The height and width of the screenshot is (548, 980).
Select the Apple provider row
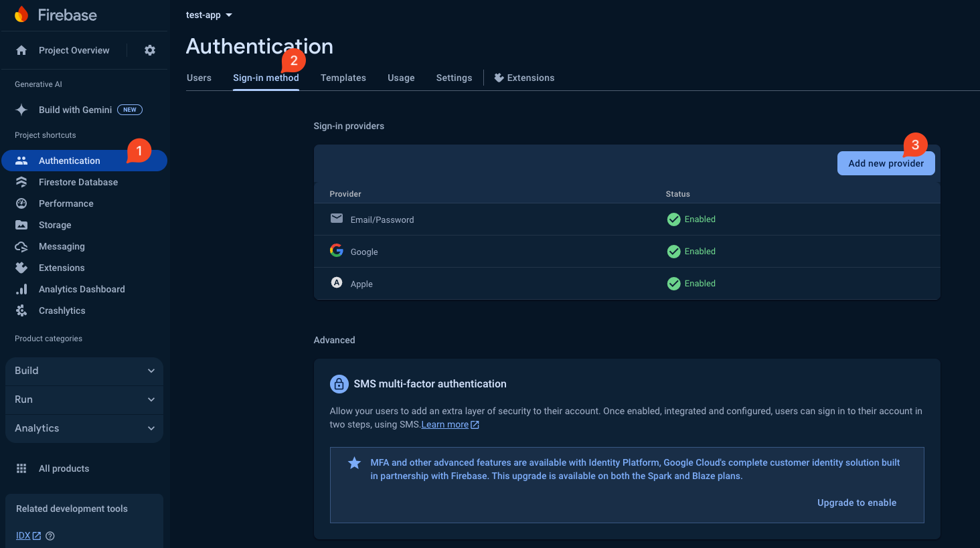point(627,284)
